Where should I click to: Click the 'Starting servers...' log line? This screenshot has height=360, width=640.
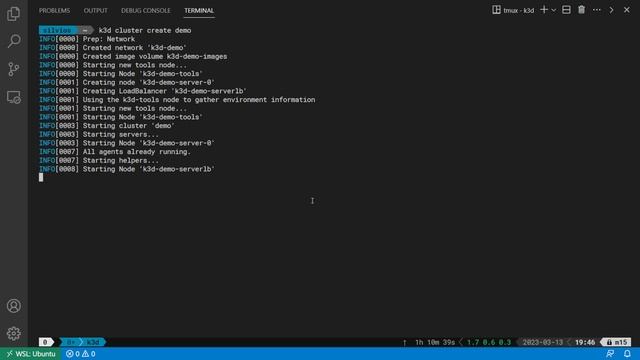click(98, 134)
